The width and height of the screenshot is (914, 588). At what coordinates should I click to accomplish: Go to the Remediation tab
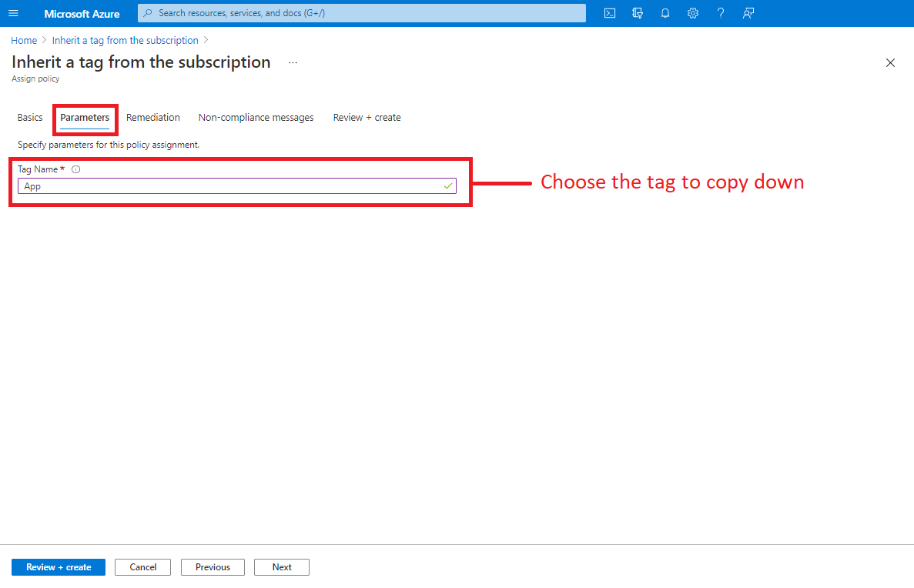click(153, 118)
